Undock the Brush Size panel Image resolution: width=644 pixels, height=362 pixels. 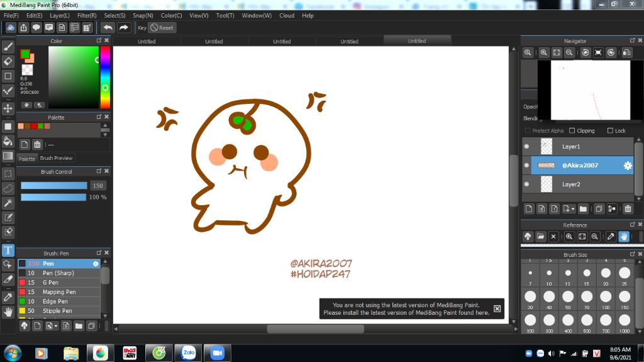(633, 254)
